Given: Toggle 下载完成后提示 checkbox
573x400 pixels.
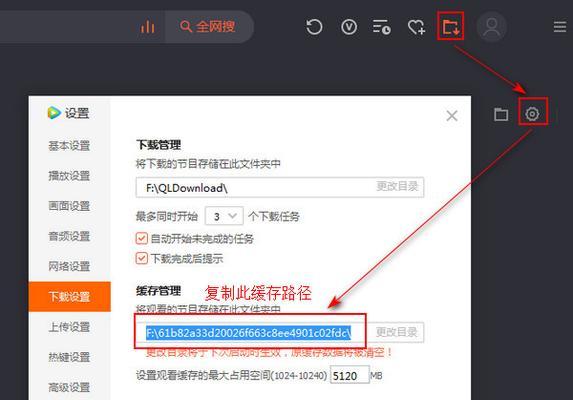Looking at the screenshot, I should [142, 258].
